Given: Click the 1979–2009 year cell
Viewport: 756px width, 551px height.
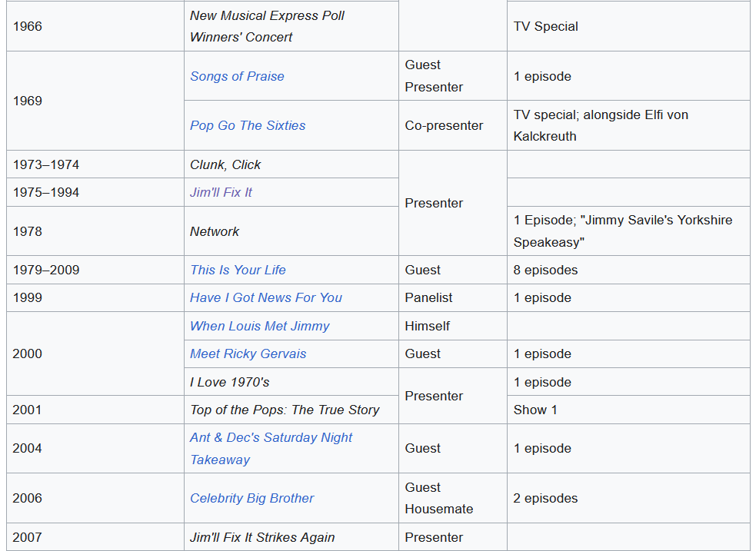Looking at the screenshot, I should [95, 270].
